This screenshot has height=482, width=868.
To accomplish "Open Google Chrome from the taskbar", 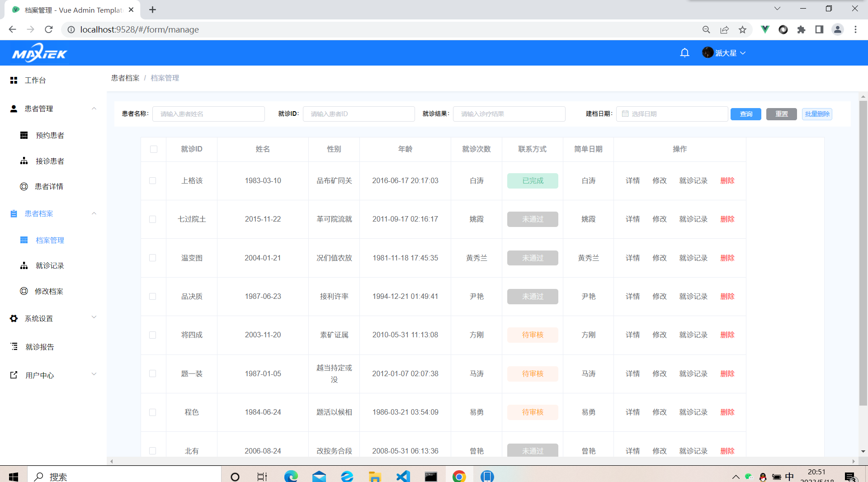I will 459,476.
